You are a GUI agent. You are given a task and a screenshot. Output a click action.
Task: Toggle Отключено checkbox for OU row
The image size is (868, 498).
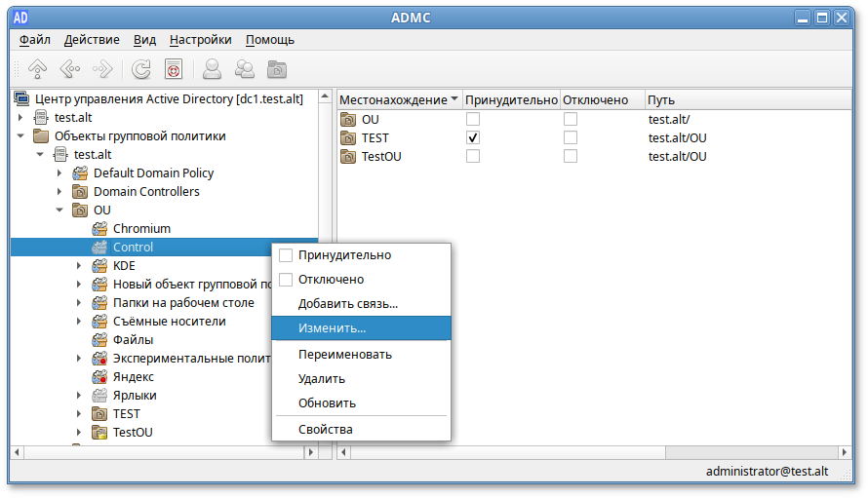coord(571,119)
